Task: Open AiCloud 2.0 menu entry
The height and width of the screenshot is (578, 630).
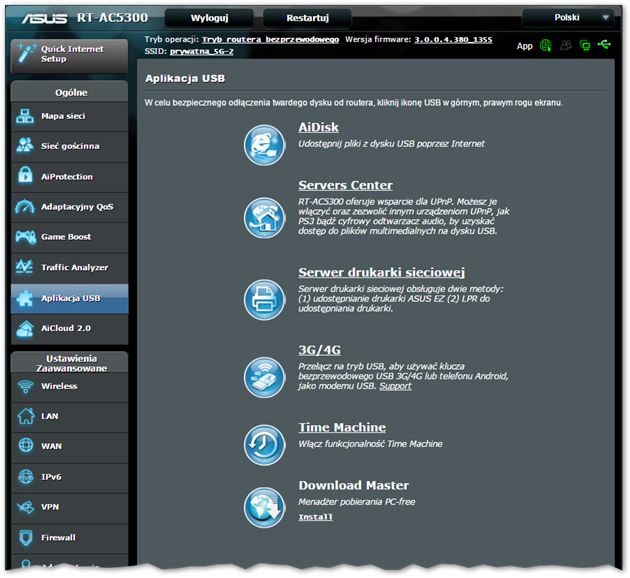Action: [x=70, y=329]
